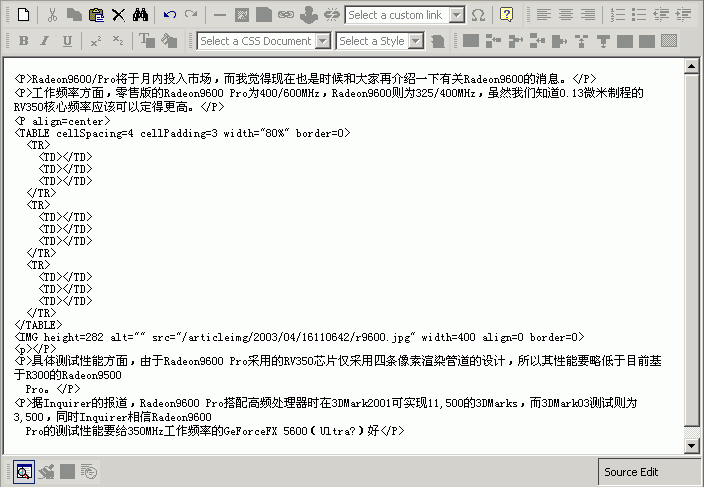
Task: Insert table using first table icon
Action: coord(471,41)
